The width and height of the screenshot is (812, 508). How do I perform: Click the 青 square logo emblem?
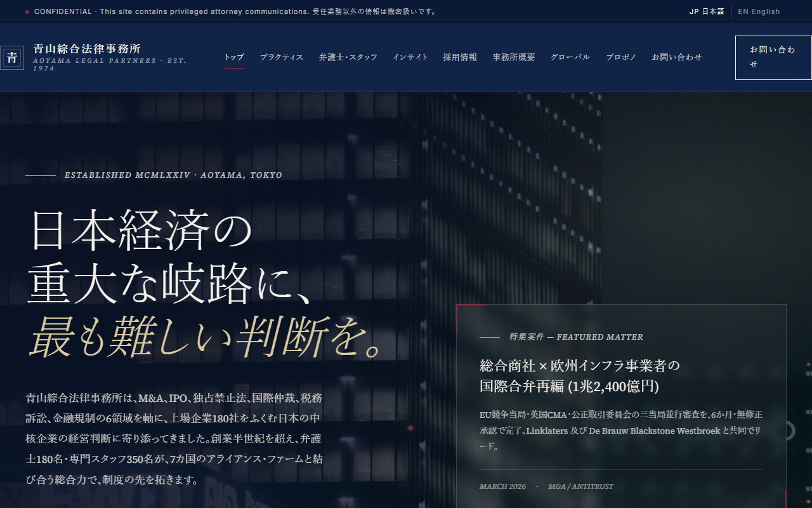12,58
